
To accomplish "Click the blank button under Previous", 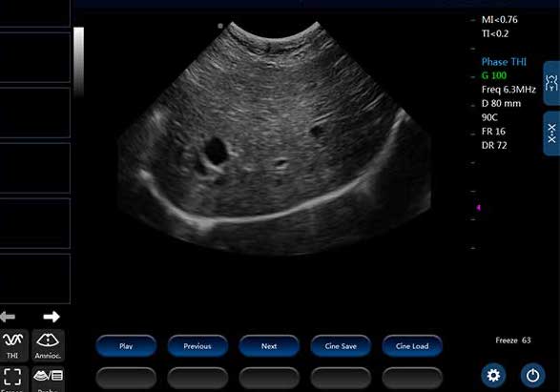I will 197,378.
